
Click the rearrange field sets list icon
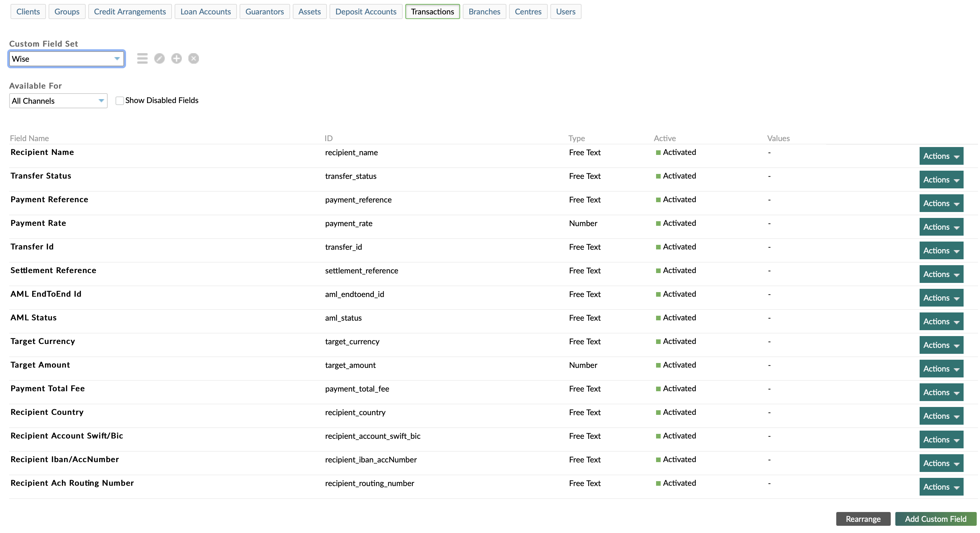point(142,59)
